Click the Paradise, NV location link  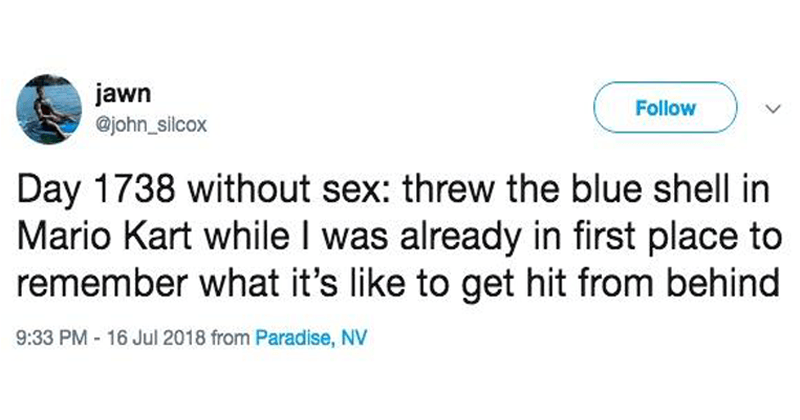click(310, 337)
